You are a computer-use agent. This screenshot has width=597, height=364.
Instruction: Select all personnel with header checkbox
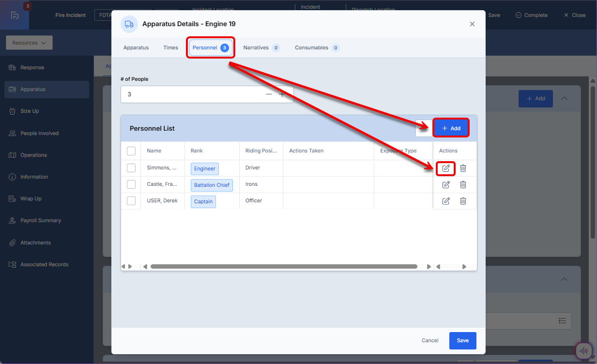pyautogui.click(x=131, y=151)
